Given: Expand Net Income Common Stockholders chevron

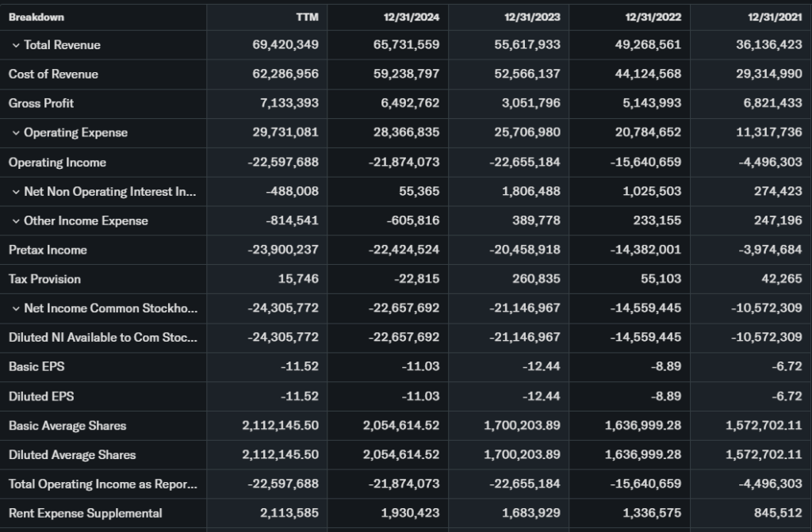Looking at the screenshot, I should [16, 308].
